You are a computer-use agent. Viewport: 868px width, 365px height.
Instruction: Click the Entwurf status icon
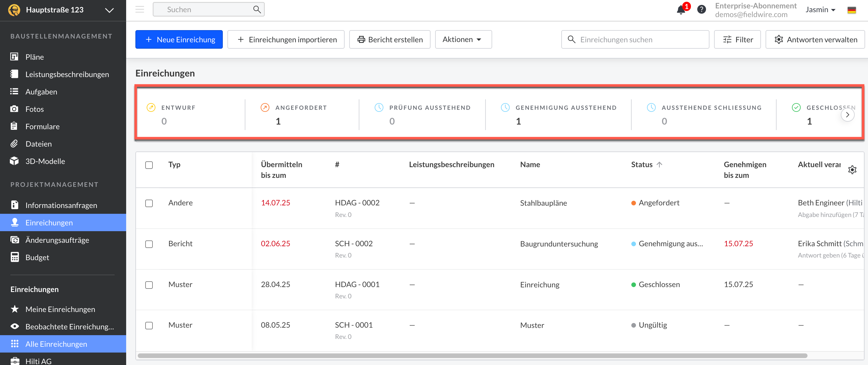tap(151, 107)
